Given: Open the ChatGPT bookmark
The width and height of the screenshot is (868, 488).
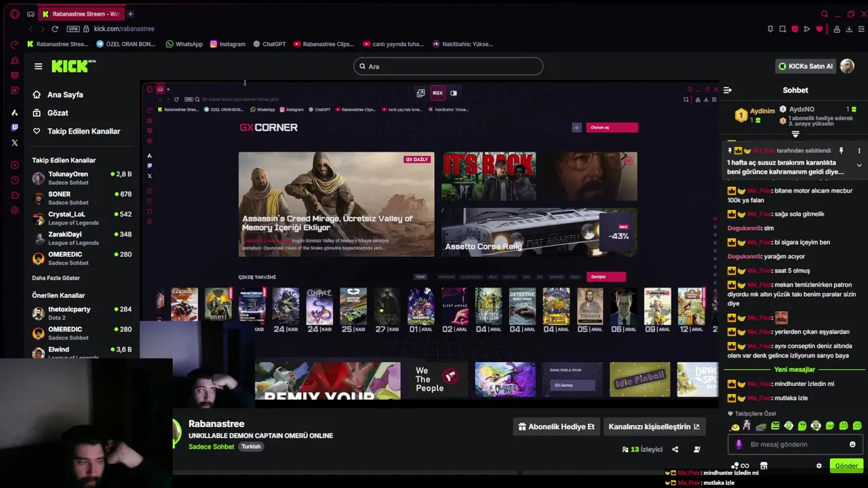Looking at the screenshot, I should tap(270, 44).
